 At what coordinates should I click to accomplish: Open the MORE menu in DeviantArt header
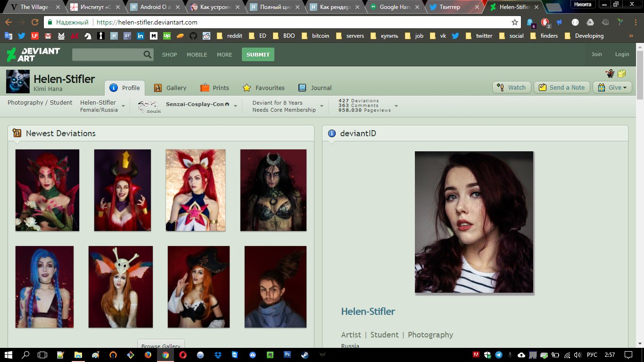click(224, 55)
